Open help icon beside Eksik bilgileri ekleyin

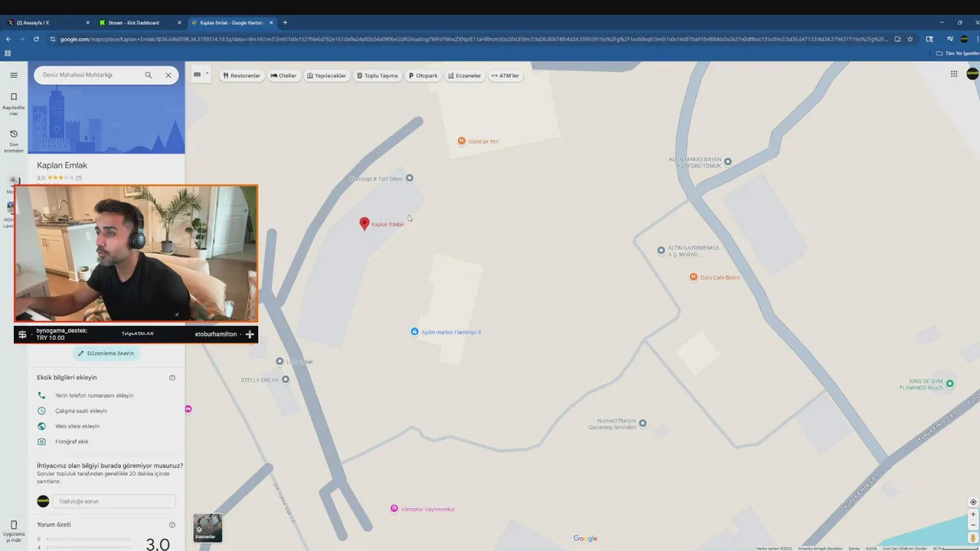(172, 377)
